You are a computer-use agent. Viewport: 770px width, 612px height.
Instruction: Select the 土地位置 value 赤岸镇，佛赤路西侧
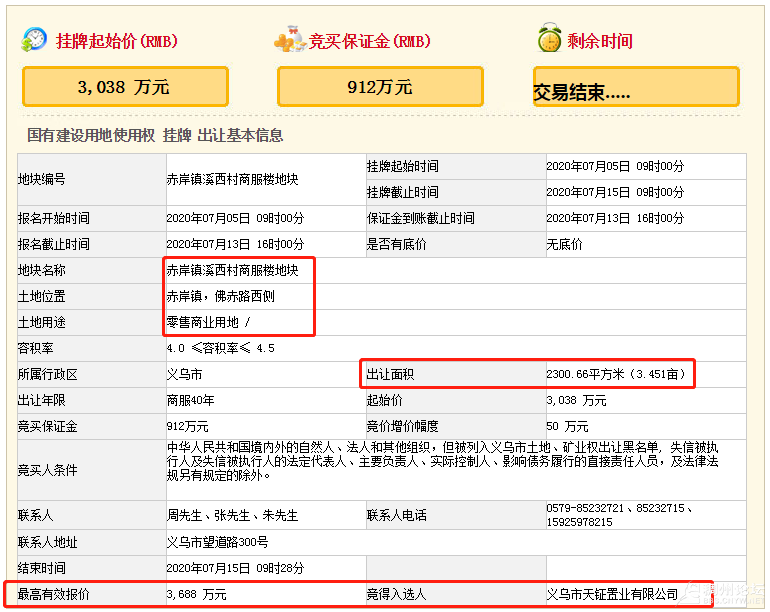point(220,296)
